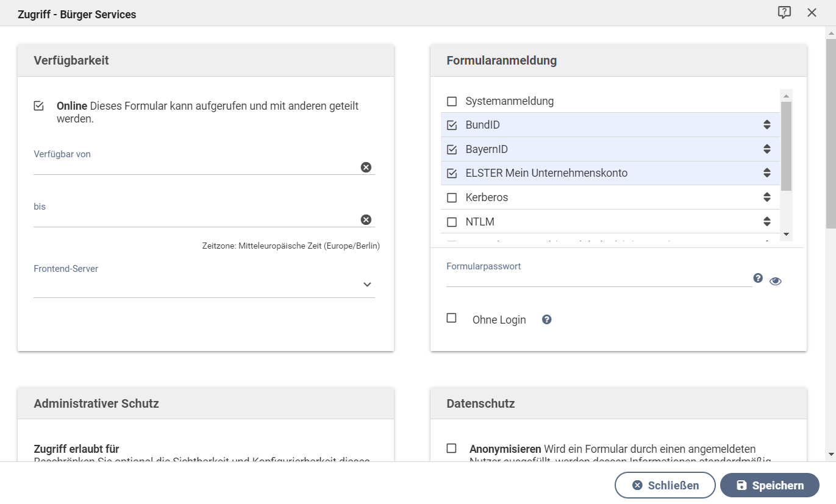836x504 pixels.
Task: Enable the Ohne Login checkbox
Action: [x=451, y=318]
